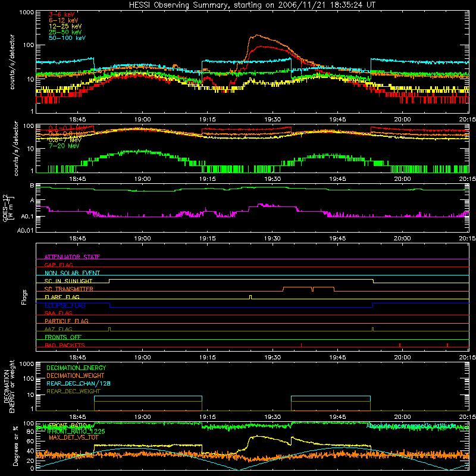Screen dimensions: 476x476
Task: Click the 20:00 label under the GOES panel
Action: point(402,239)
